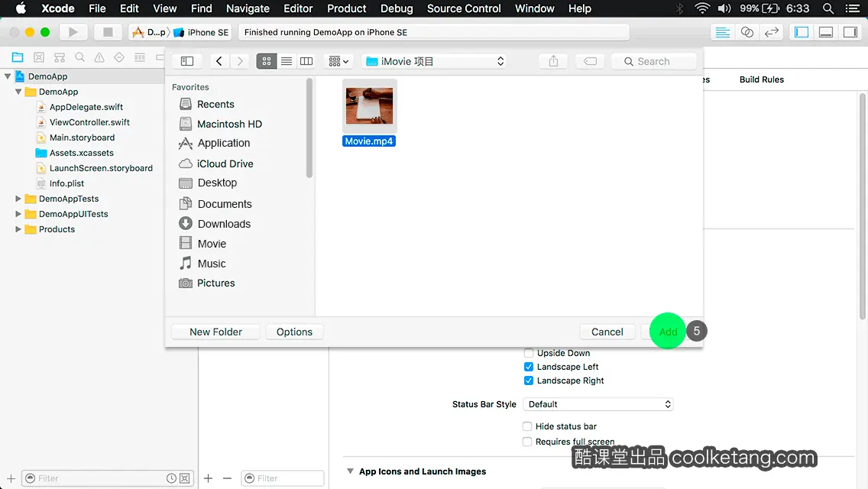Collapse the DemoApp group folder

[x=18, y=92]
